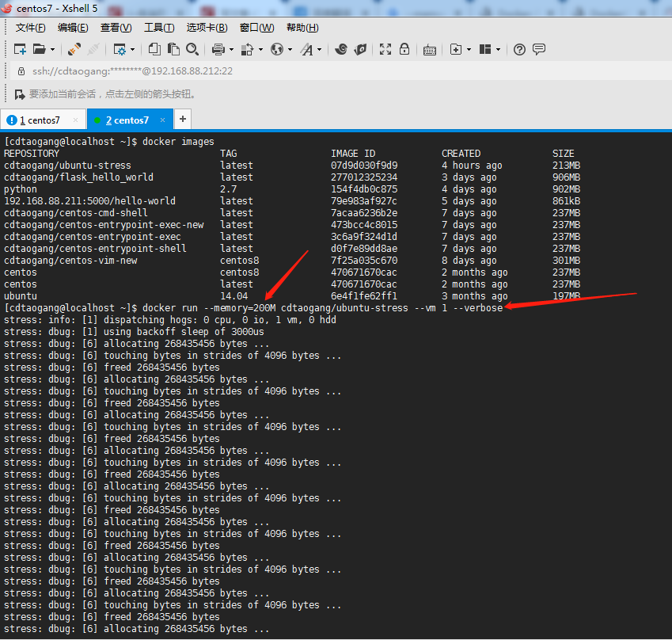Click the Feedback speech bubble icon
This screenshot has width=672, height=640.
click(x=539, y=49)
